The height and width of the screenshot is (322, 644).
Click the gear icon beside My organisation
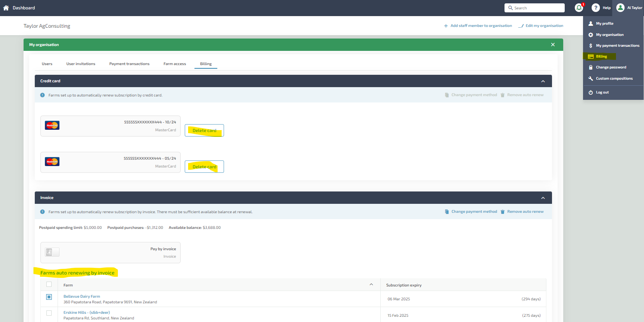point(591,35)
